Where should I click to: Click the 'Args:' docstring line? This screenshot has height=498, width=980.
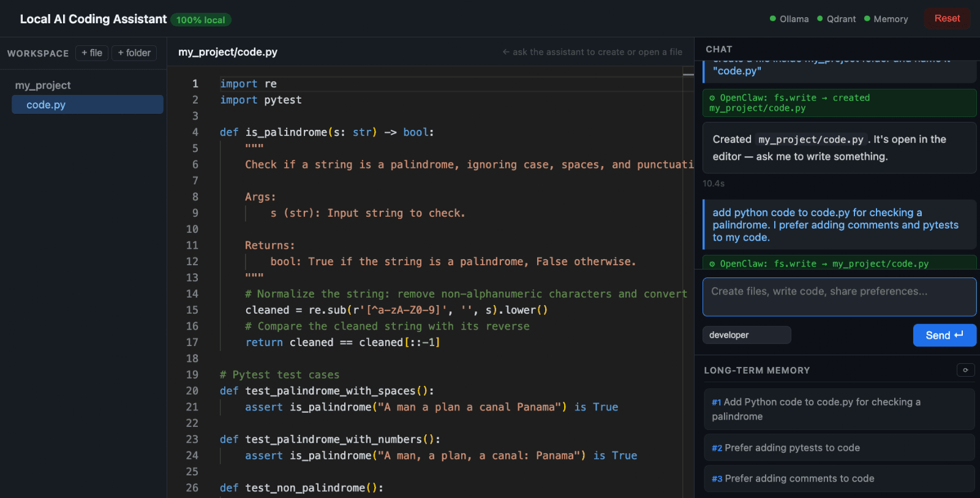(260, 197)
